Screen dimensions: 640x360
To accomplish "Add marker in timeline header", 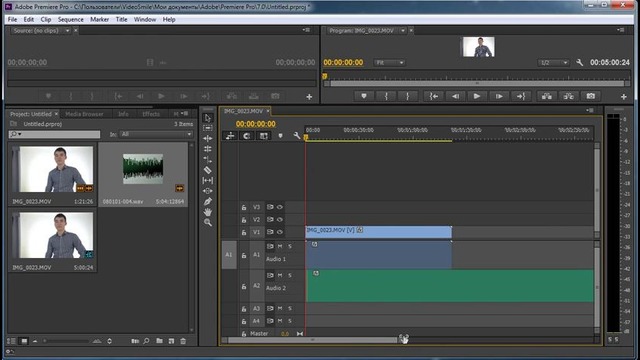I will click(280, 136).
